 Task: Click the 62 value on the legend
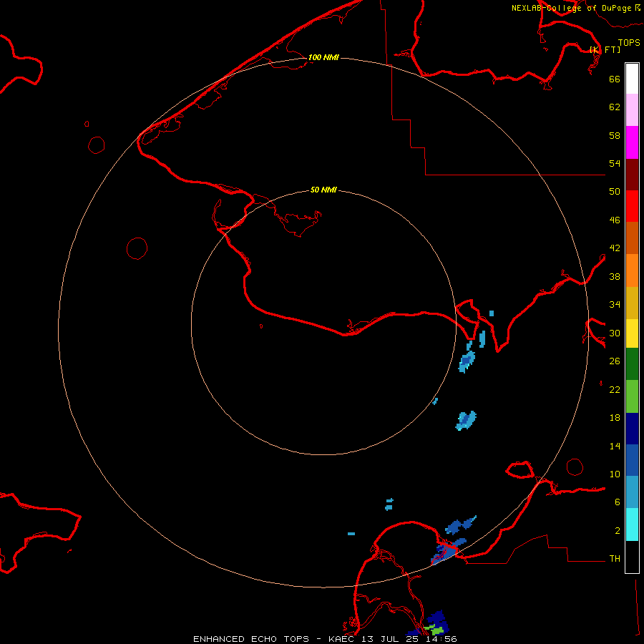615,107
